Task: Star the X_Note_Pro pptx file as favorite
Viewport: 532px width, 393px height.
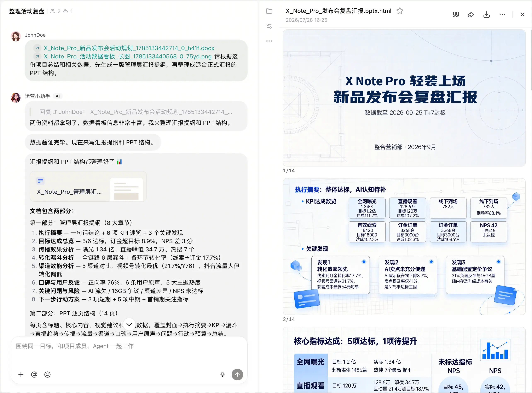Action: 400,11
